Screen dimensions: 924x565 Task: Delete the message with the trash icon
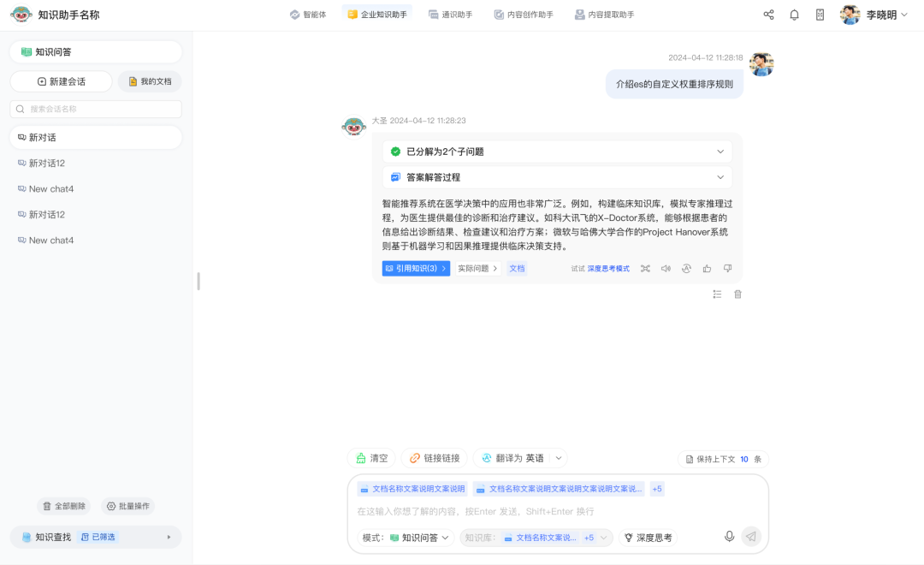tap(737, 294)
